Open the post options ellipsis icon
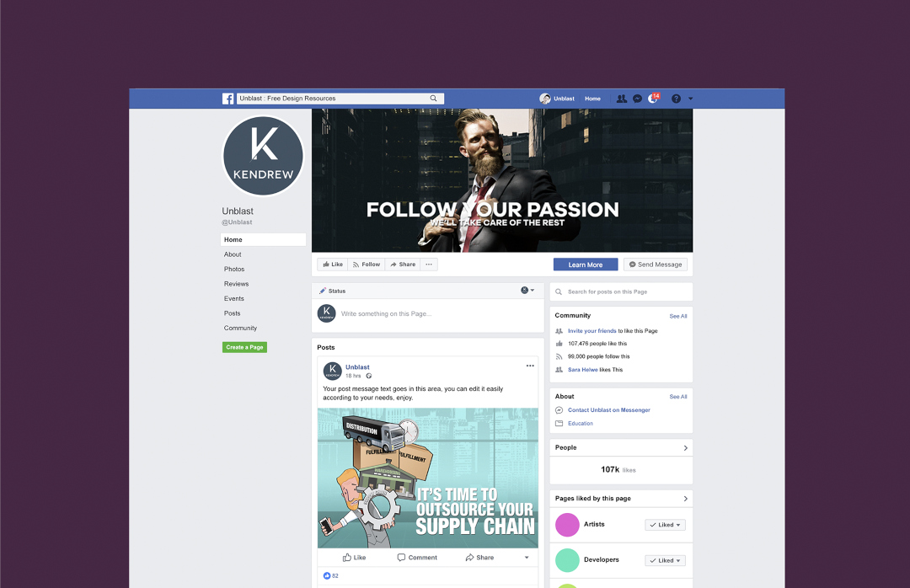The height and width of the screenshot is (588, 910). [x=530, y=366]
